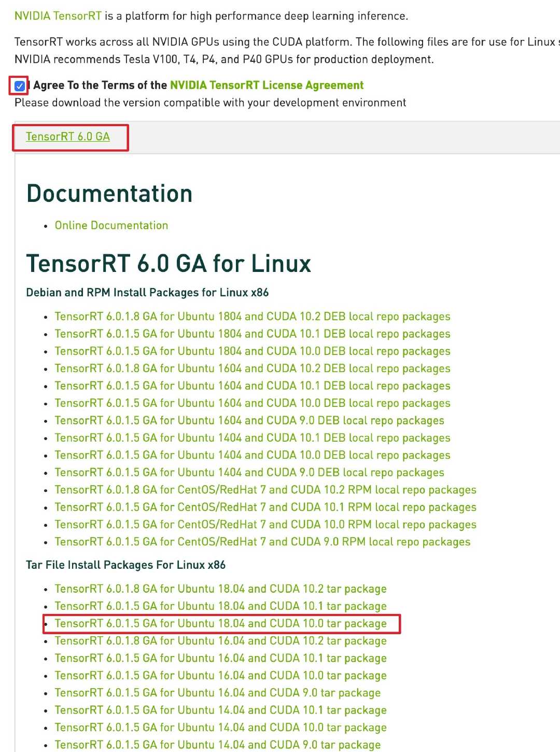Viewport: 560px width, 752px height.
Task: Download TensorRT 6.0.1.5 Ubuntu 1604 CUDA 10.0 DEB
Action: tap(253, 403)
